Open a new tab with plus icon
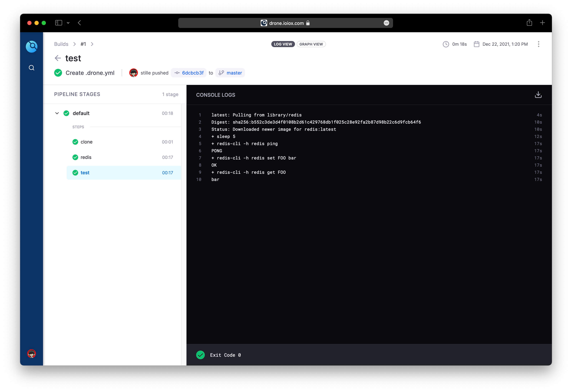Image resolution: width=572 pixels, height=392 pixels. 542,23
